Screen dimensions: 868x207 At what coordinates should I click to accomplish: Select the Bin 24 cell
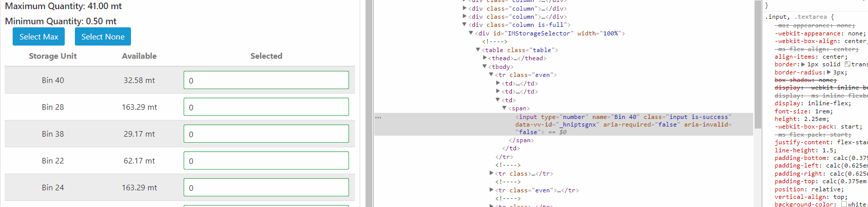pos(53,187)
